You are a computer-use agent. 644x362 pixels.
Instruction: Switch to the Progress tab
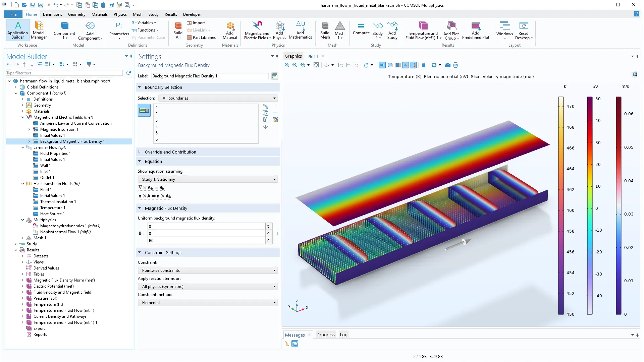point(326,335)
